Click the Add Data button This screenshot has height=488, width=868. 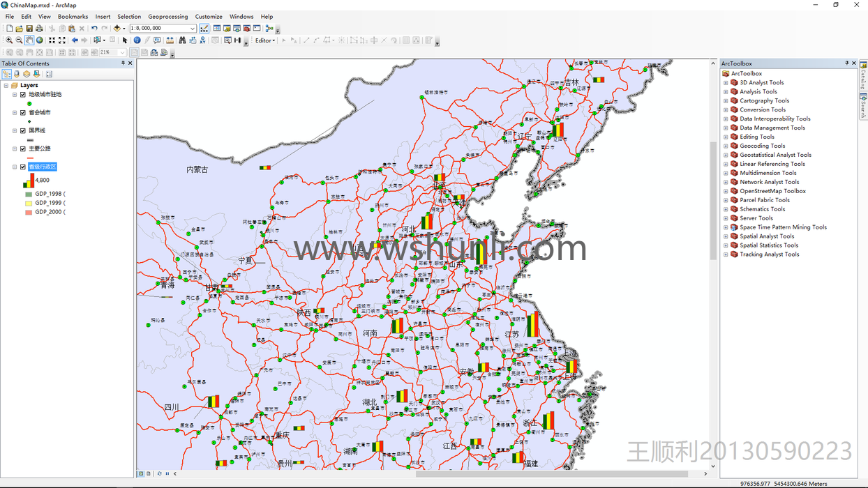pyautogui.click(x=117, y=29)
